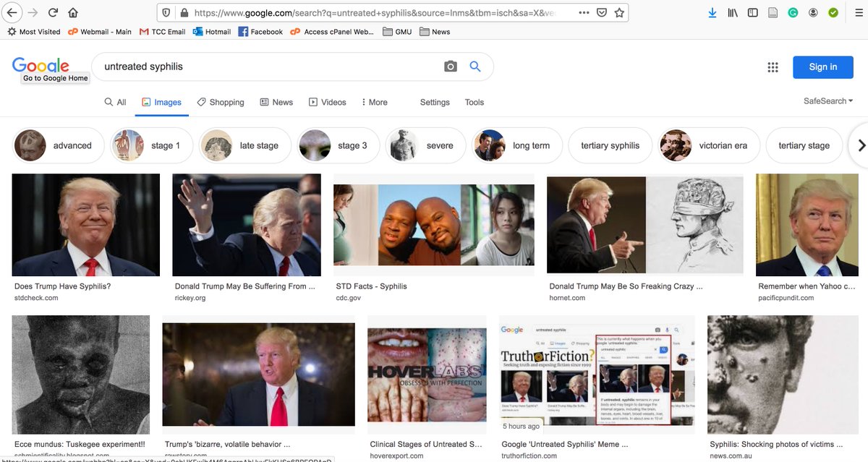Open the Google apps grid icon

tap(773, 67)
